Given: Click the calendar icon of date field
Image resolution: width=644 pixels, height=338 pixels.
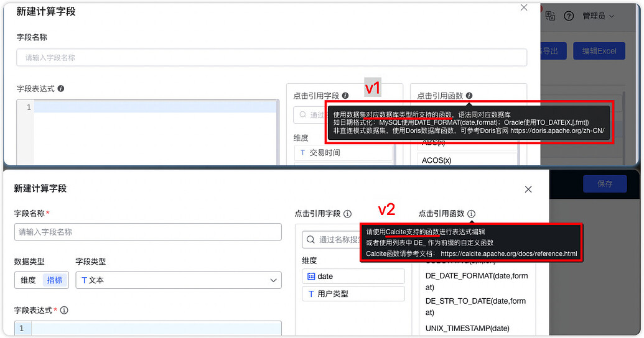Looking at the screenshot, I should pos(311,276).
